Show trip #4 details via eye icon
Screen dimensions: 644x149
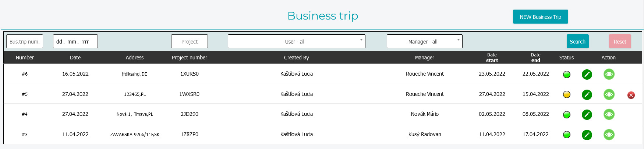[x=609, y=115]
